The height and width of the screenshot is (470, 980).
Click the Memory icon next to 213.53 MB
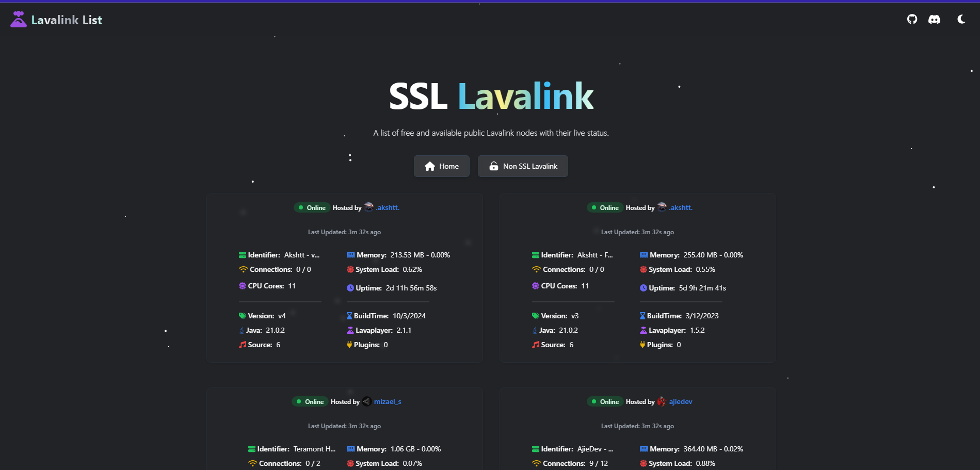pos(350,255)
